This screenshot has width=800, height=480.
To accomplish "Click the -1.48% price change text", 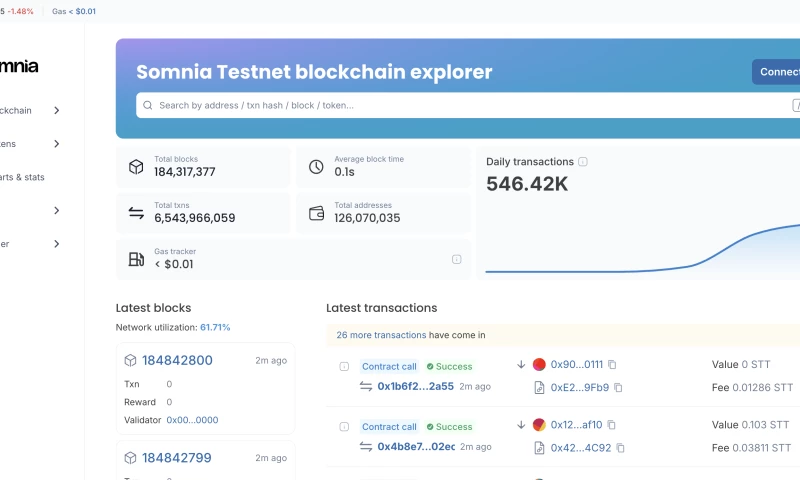I will click(20, 11).
